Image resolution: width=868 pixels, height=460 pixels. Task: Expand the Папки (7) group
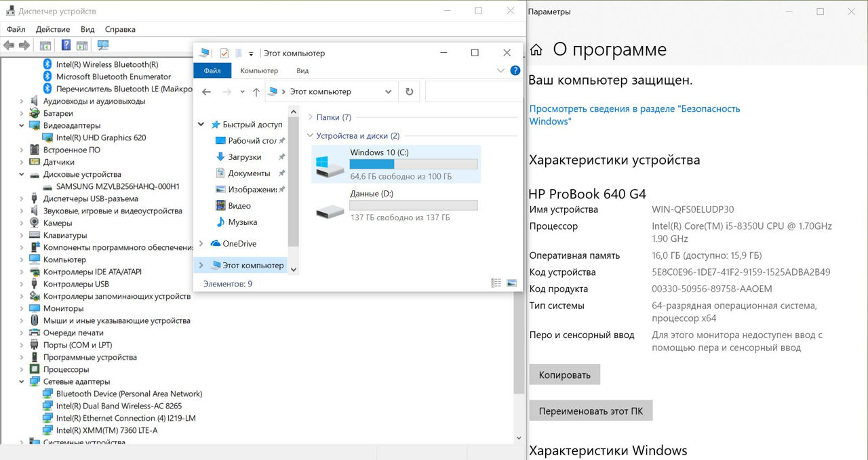311,117
